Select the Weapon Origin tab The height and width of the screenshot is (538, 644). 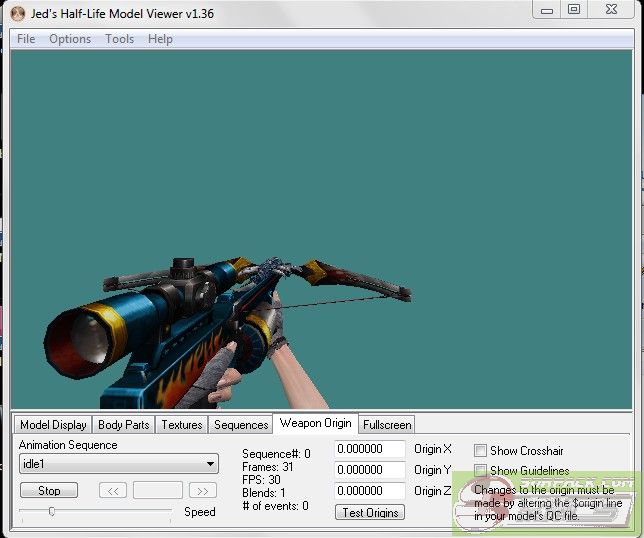[315, 423]
